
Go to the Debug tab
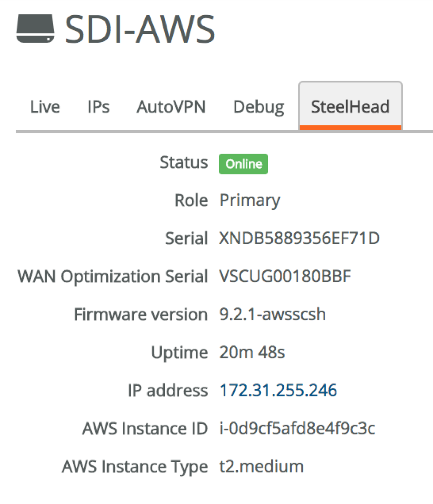point(258,107)
